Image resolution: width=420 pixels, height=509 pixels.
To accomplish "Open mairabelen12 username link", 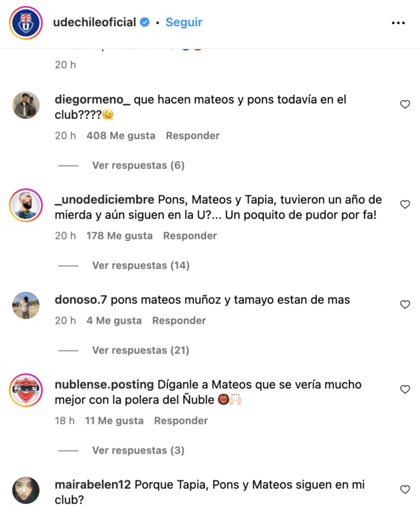I will point(93,485).
